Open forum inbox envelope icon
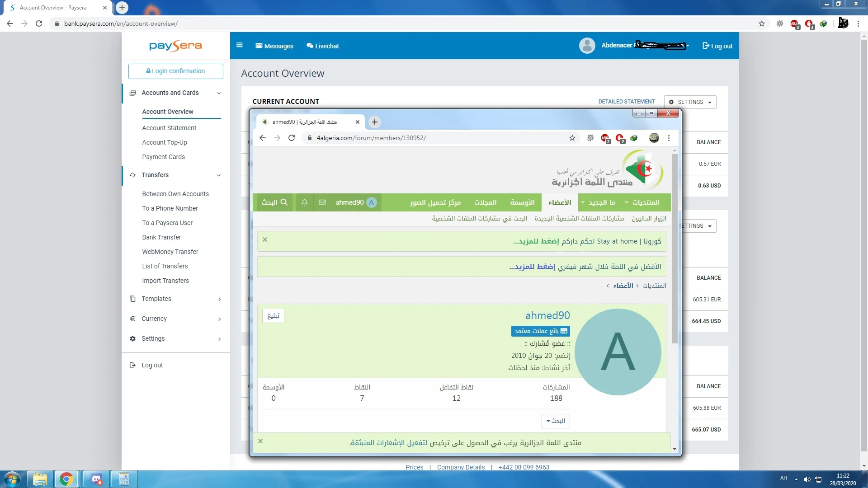 [x=322, y=202]
